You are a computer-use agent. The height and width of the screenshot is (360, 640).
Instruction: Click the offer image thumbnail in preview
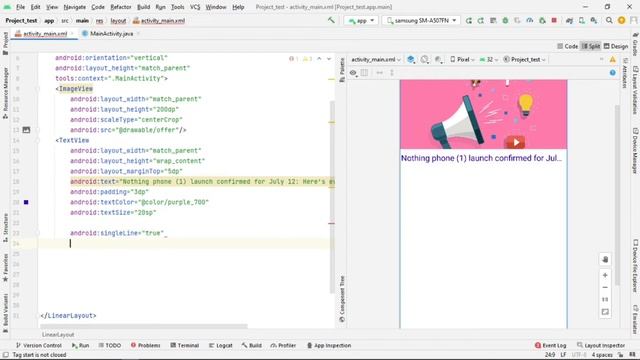click(x=483, y=114)
